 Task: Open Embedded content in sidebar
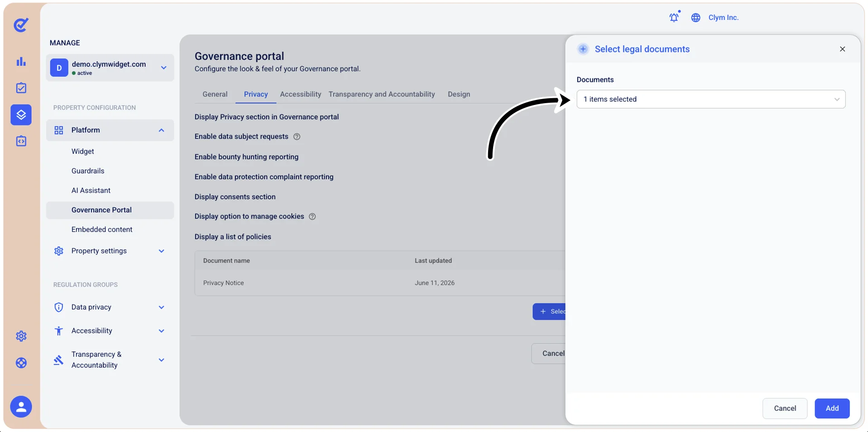pyautogui.click(x=102, y=229)
